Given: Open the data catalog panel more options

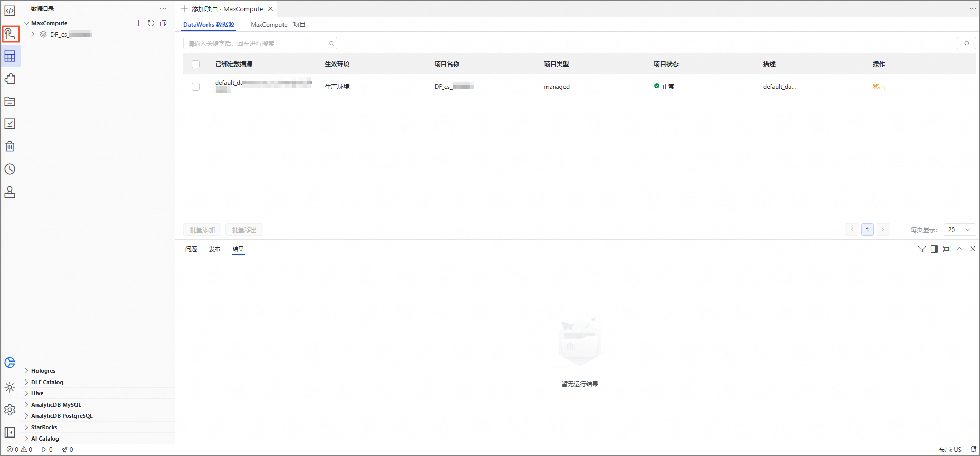Looking at the screenshot, I should (x=163, y=9).
